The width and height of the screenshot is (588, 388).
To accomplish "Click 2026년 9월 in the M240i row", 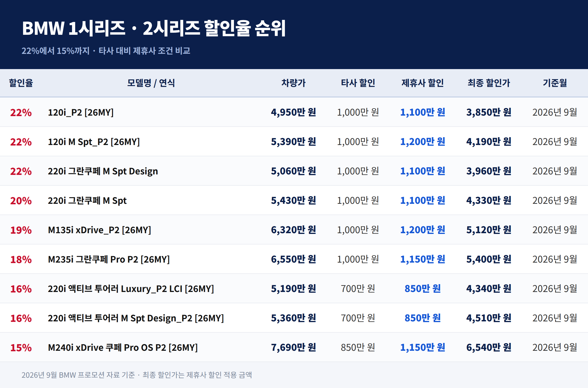I will 555,348.
